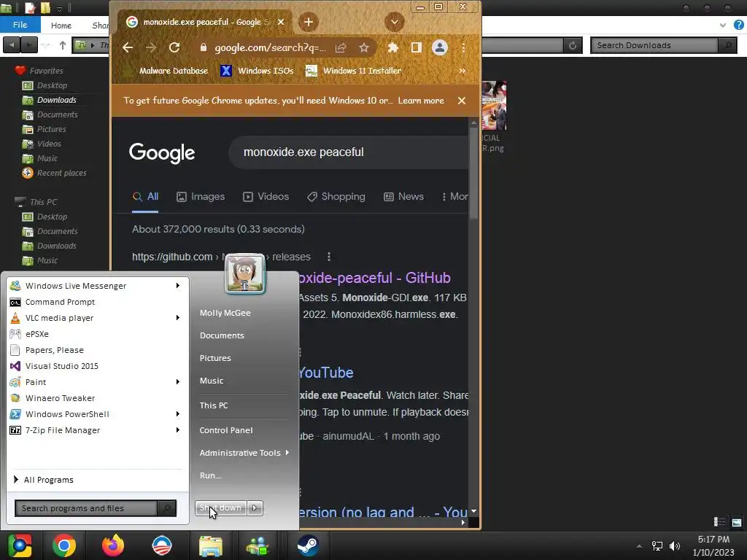Expand Windows Live Messenger jump list arrow
747x560 pixels.
[178, 286]
